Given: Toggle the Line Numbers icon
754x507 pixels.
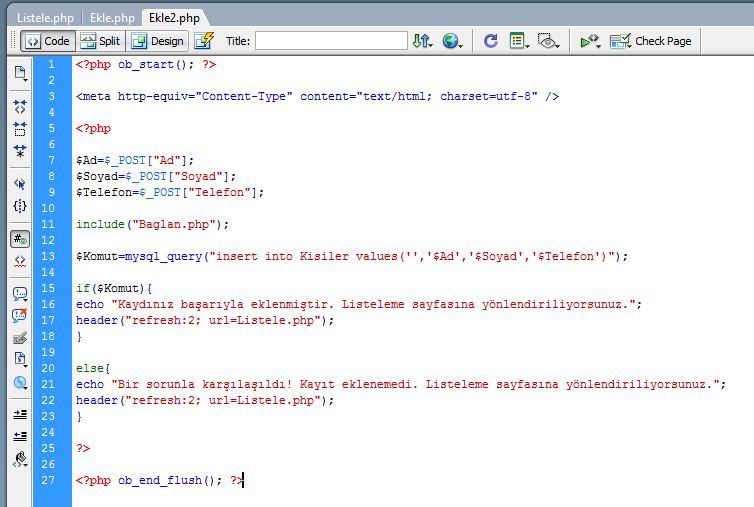Looking at the screenshot, I should [20, 239].
